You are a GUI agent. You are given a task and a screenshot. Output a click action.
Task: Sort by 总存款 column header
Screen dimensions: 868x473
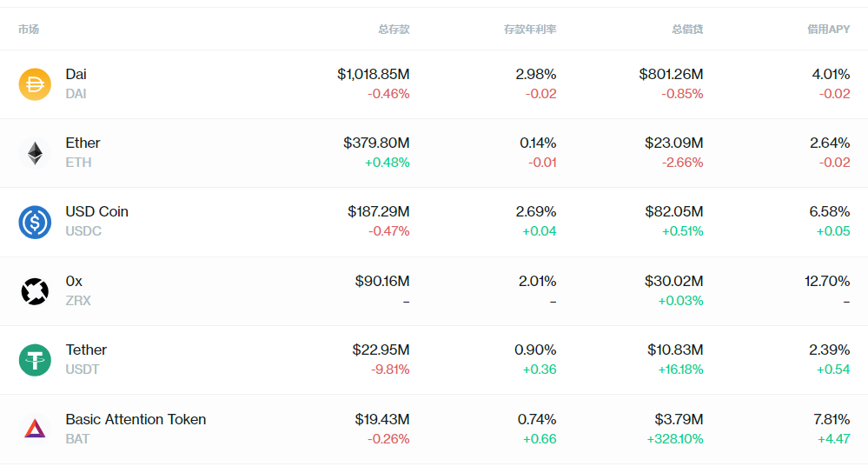pos(394,30)
